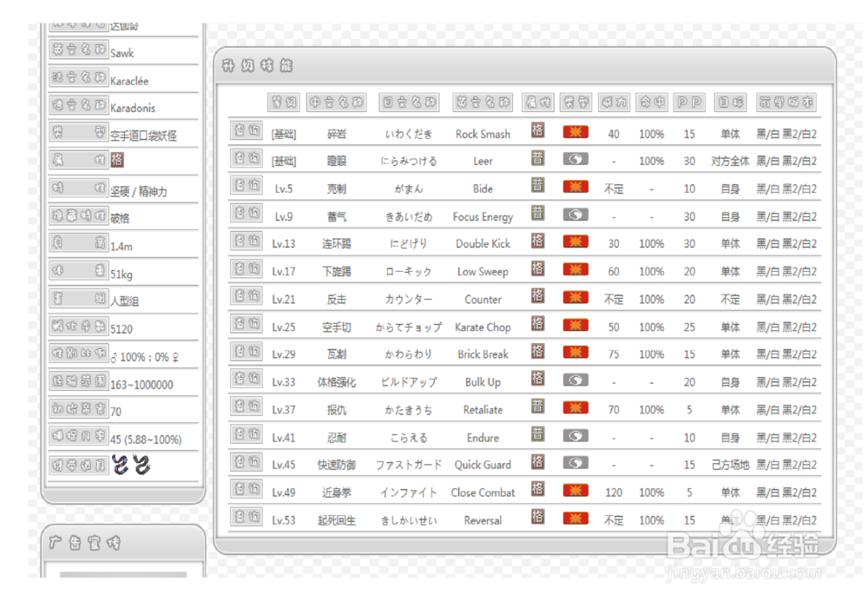Click the Normal type icon in Focus Energy row
This screenshot has height=602, width=868.
click(537, 213)
